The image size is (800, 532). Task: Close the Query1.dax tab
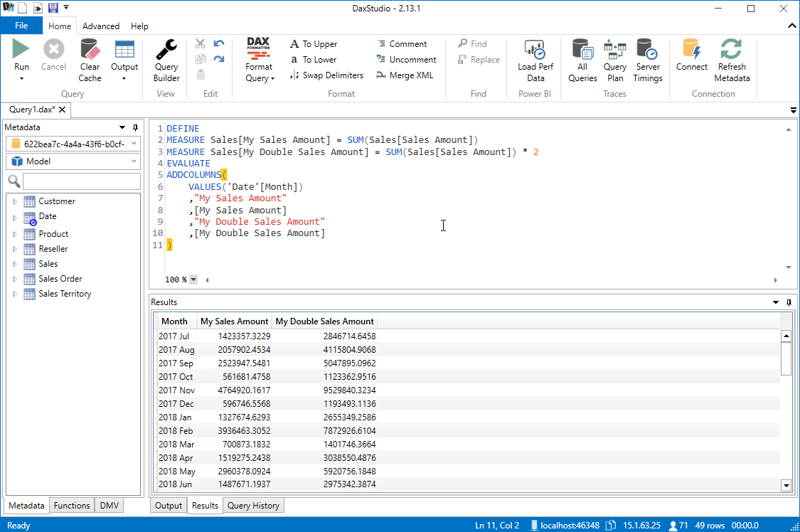point(63,110)
